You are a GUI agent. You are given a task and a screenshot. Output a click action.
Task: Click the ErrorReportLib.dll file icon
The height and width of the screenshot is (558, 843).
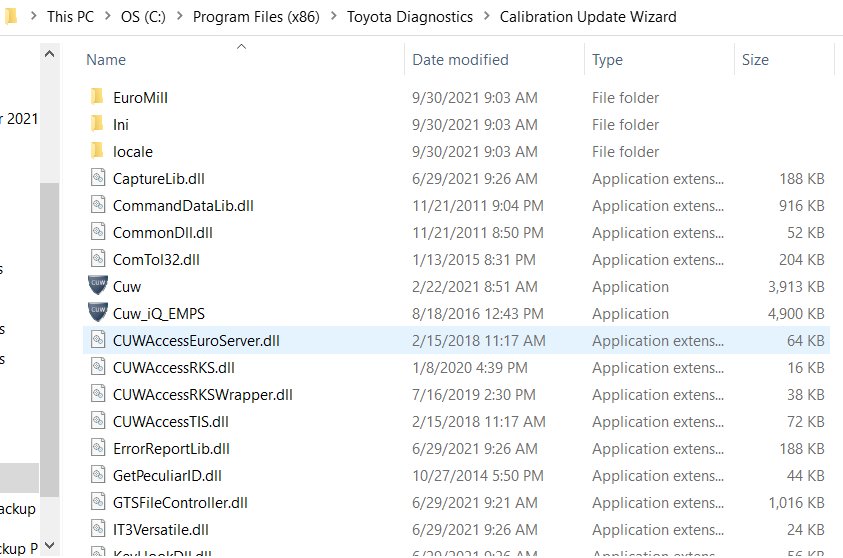pyautogui.click(x=98, y=447)
